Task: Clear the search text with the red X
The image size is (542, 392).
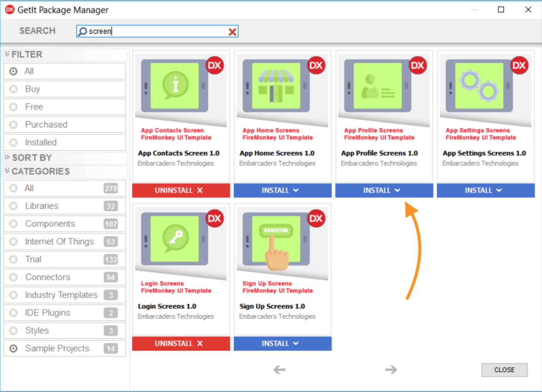Action: click(x=232, y=31)
